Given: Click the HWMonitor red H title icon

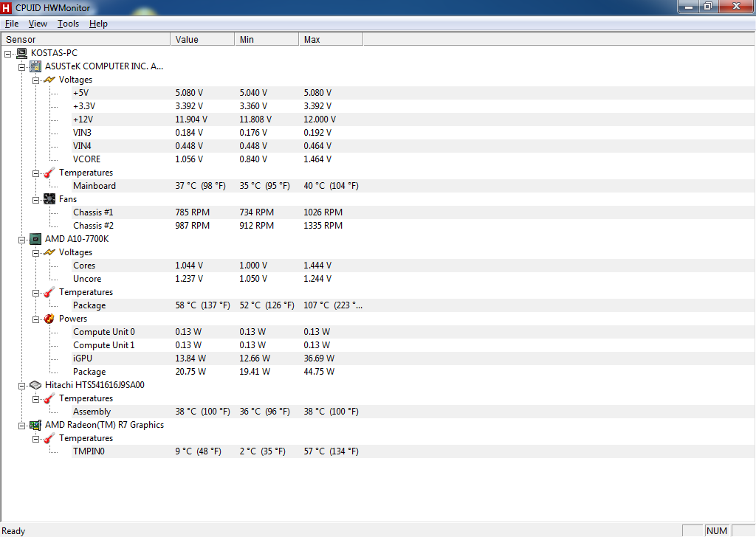Looking at the screenshot, I should (x=6, y=7).
